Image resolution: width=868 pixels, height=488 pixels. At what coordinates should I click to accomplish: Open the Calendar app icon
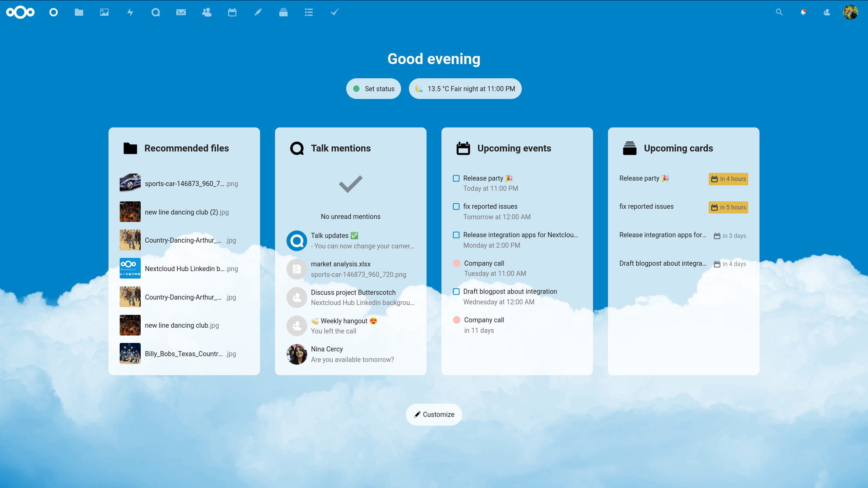[x=233, y=12]
